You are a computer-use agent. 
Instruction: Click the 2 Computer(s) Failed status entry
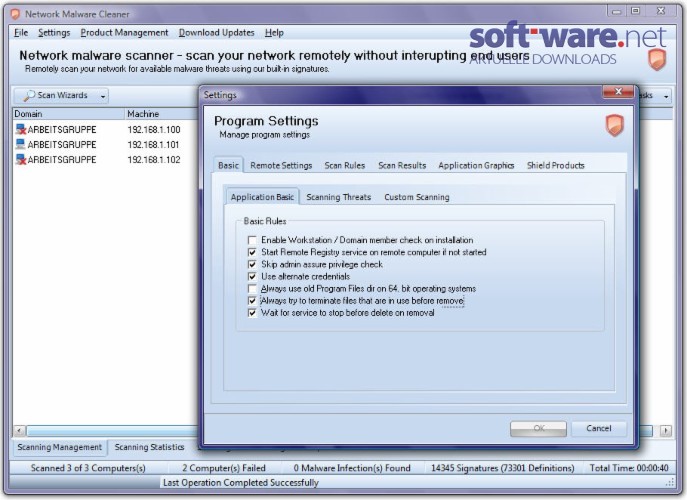tap(224, 468)
